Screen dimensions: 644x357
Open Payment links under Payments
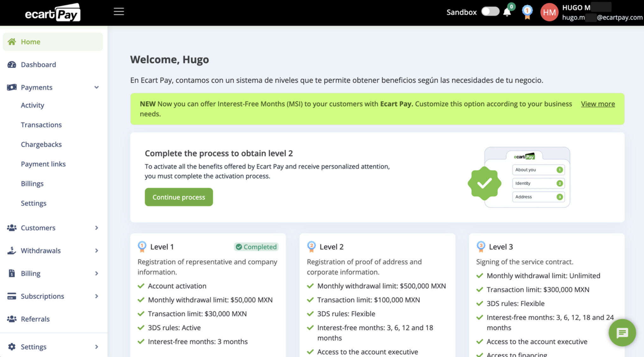pyautogui.click(x=43, y=164)
